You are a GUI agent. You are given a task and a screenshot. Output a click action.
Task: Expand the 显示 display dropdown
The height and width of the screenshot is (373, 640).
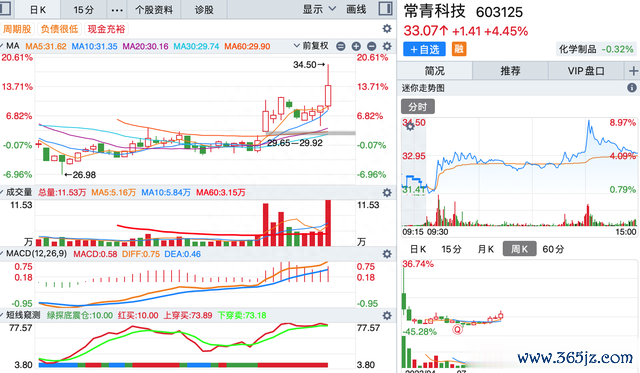tap(319, 9)
